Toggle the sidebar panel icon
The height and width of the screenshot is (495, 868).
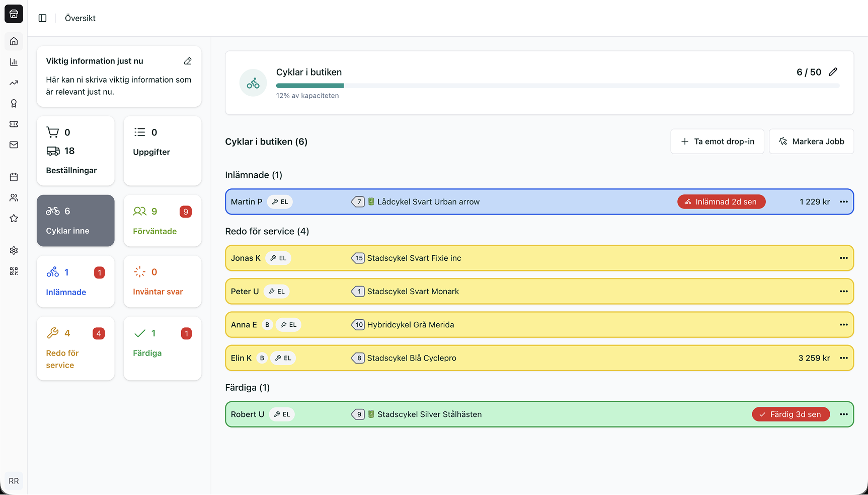coord(43,18)
